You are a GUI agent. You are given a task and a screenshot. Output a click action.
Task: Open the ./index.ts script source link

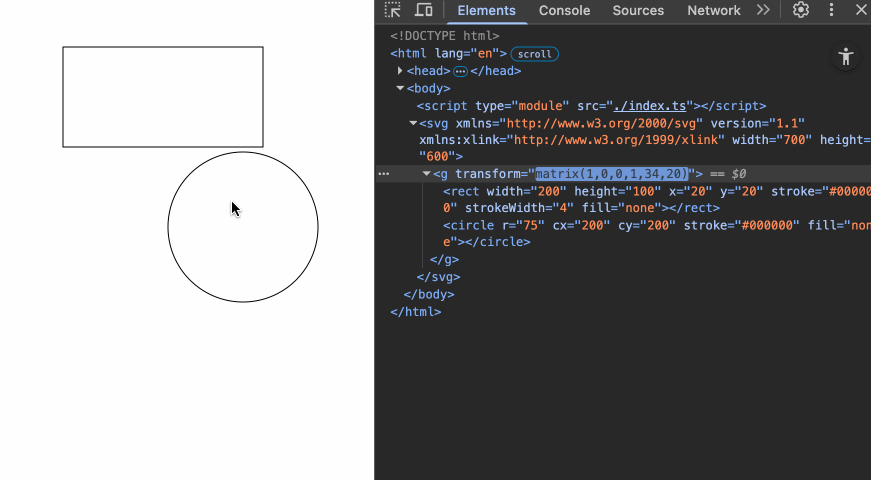pyautogui.click(x=650, y=106)
